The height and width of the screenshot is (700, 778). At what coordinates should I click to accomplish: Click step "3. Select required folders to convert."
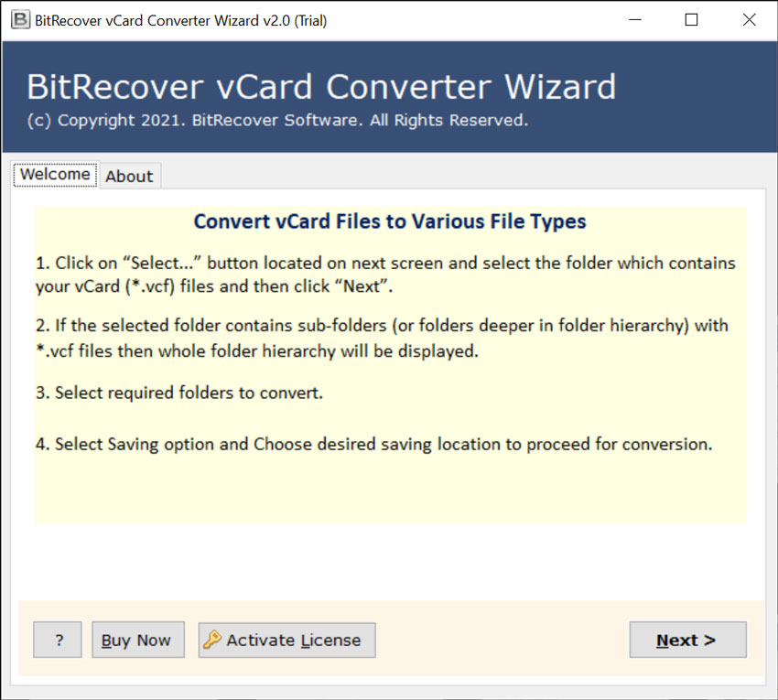click(179, 393)
